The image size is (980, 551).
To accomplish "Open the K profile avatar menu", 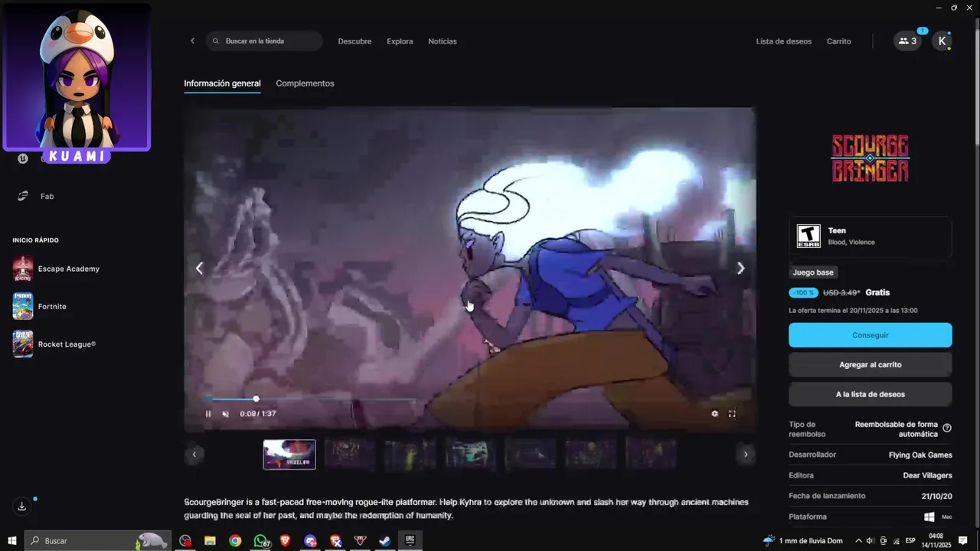I will pyautogui.click(x=942, y=41).
